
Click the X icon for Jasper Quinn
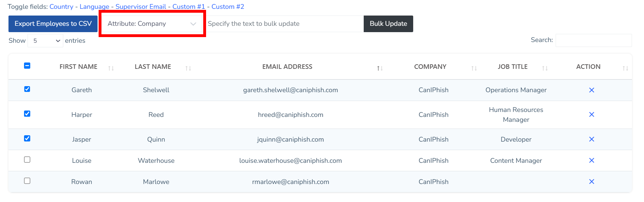coord(591,139)
